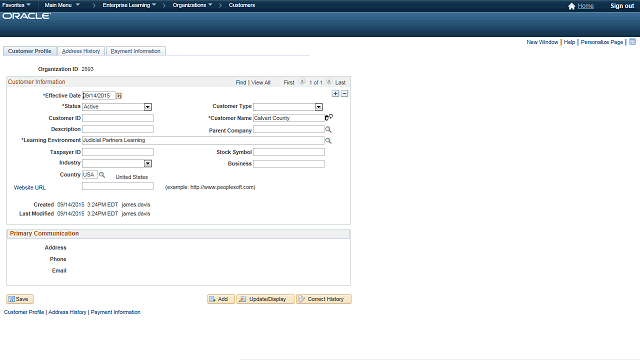Click the Find link
This screenshot has height=360, width=640.
[x=241, y=82]
